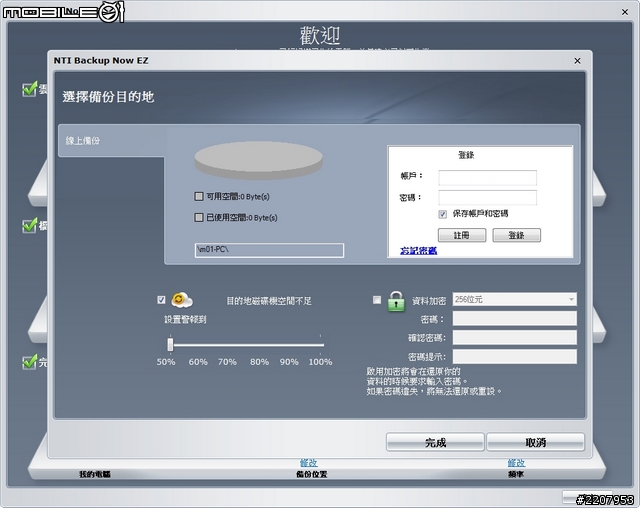Screen dimensions: 640x508
Task: Toggle the 已使用空間 checkbox
Action: click(199, 217)
